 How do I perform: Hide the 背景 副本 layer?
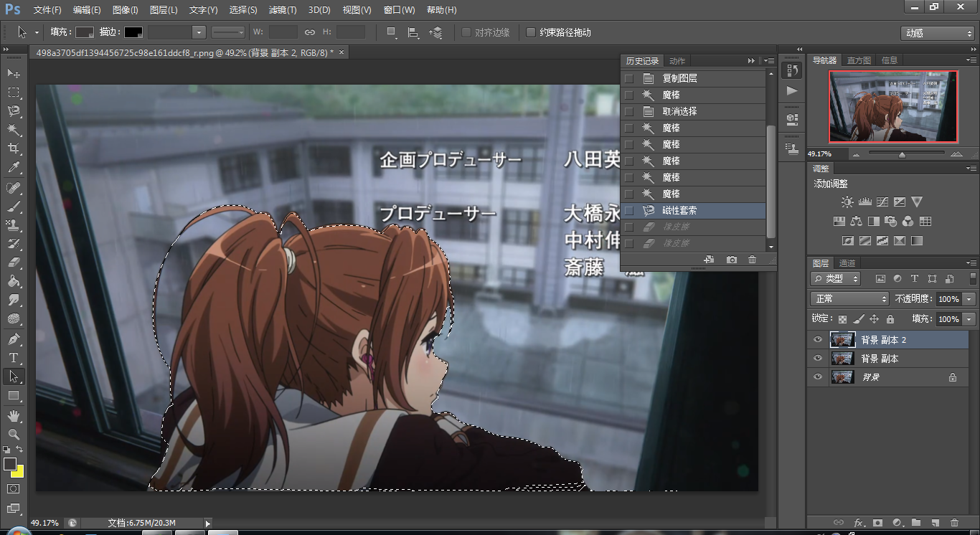tap(818, 359)
